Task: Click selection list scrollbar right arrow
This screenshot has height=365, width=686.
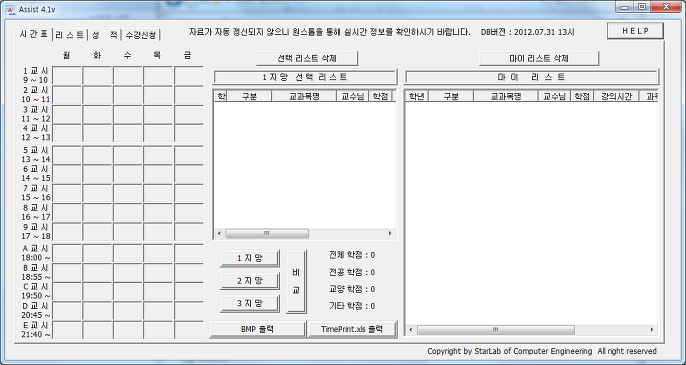Action: coord(390,234)
